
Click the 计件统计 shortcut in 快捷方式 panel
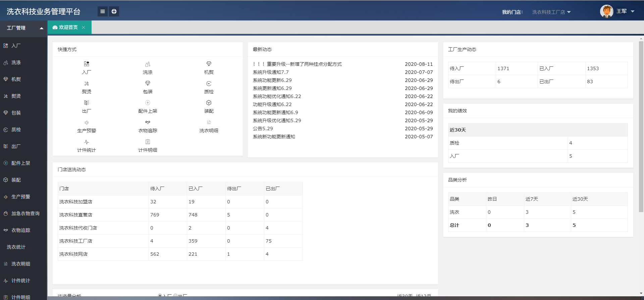pos(87,146)
